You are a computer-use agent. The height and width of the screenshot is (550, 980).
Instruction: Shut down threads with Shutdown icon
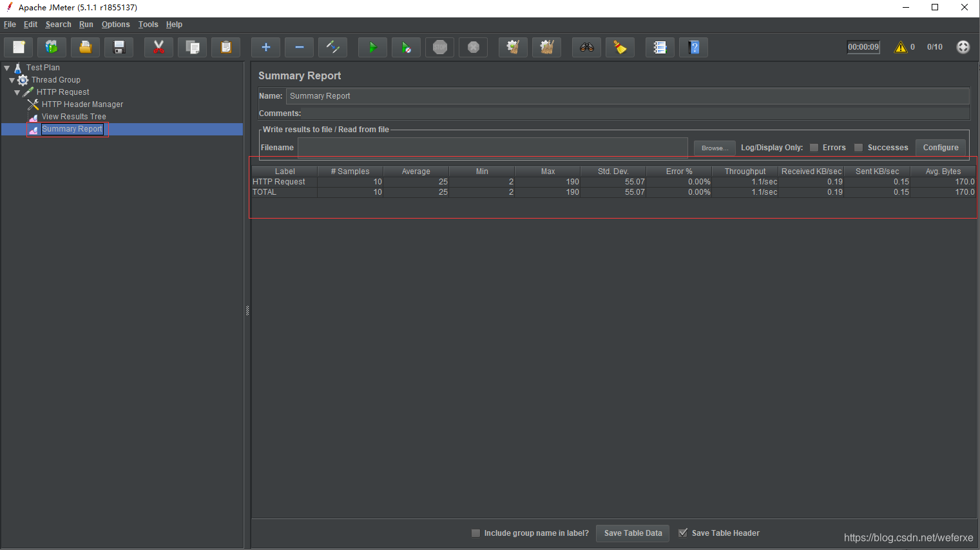tap(473, 47)
